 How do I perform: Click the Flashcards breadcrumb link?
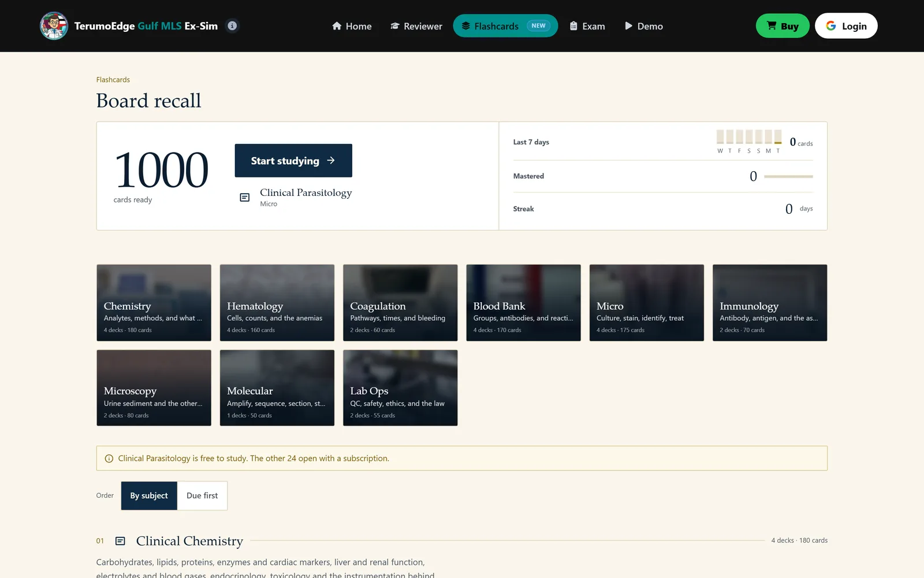(x=113, y=80)
